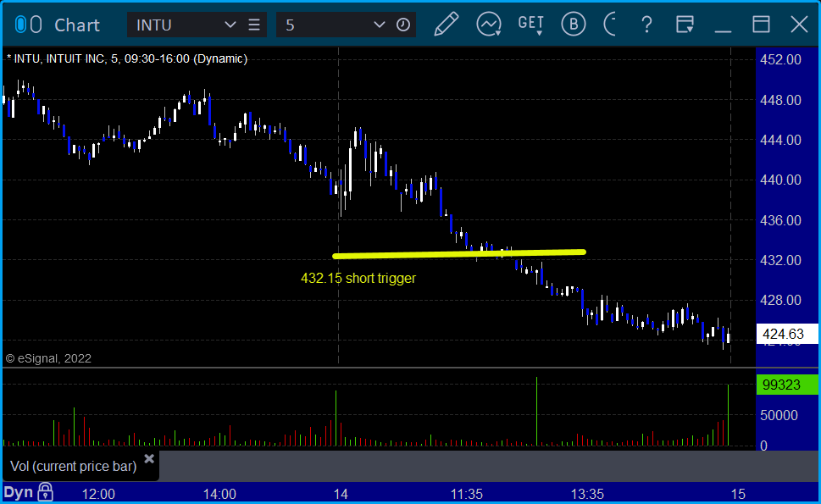Click the 440.00 price axis label
The image size is (821, 504).
[x=780, y=180]
